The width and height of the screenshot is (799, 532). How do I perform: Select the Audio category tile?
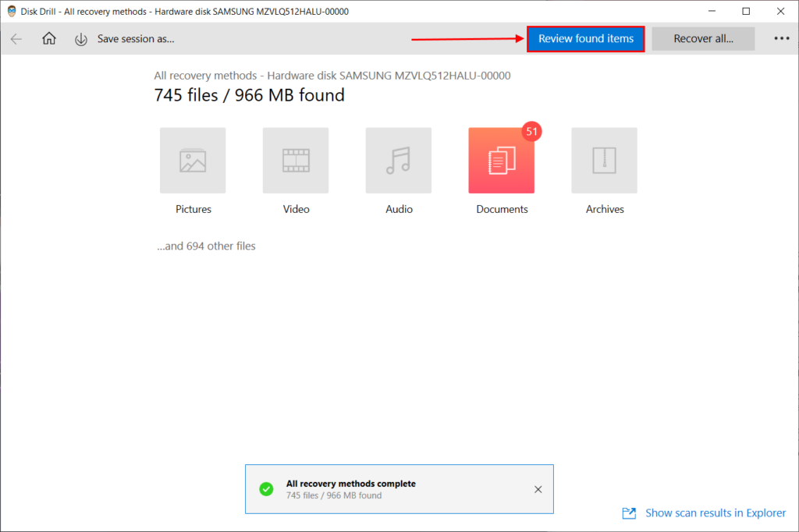pyautogui.click(x=399, y=161)
